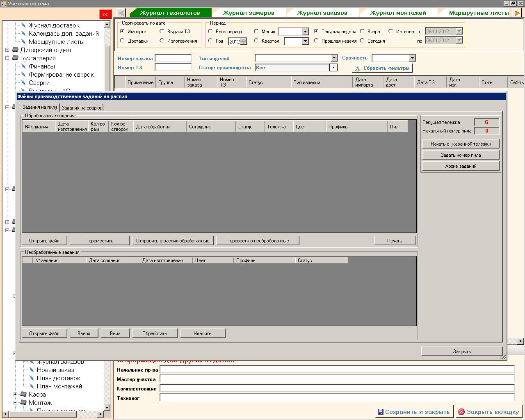Open the Статус производства dropdown

[x=333, y=67]
